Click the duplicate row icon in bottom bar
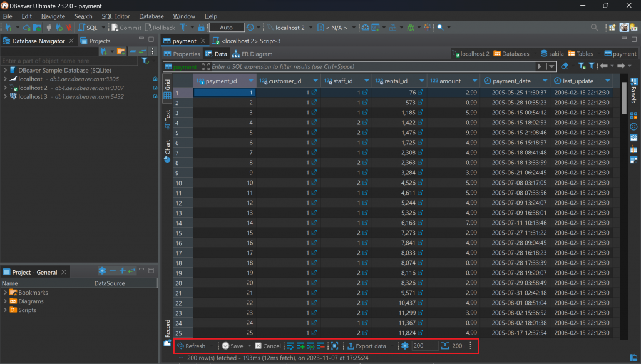 point(310,346)
